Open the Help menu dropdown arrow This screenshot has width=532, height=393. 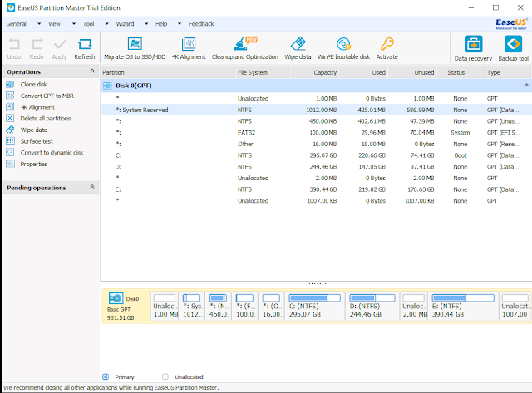click(180, 24)
